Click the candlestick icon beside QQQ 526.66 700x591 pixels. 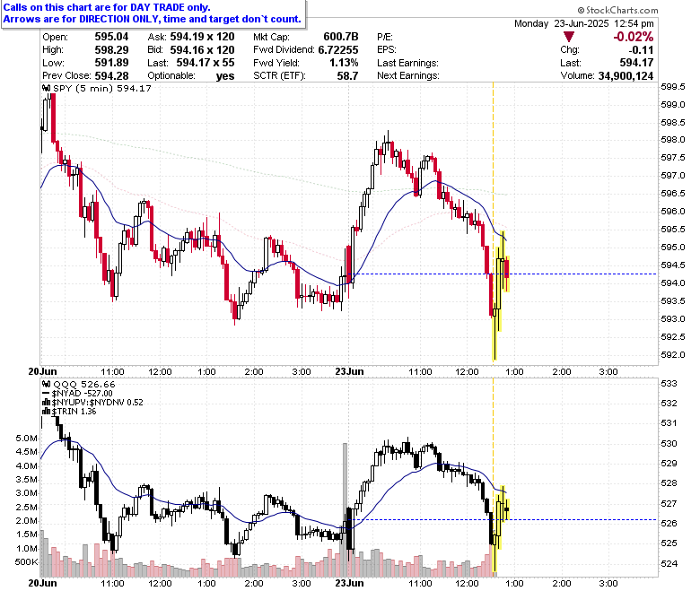click(x=47, y=384)
